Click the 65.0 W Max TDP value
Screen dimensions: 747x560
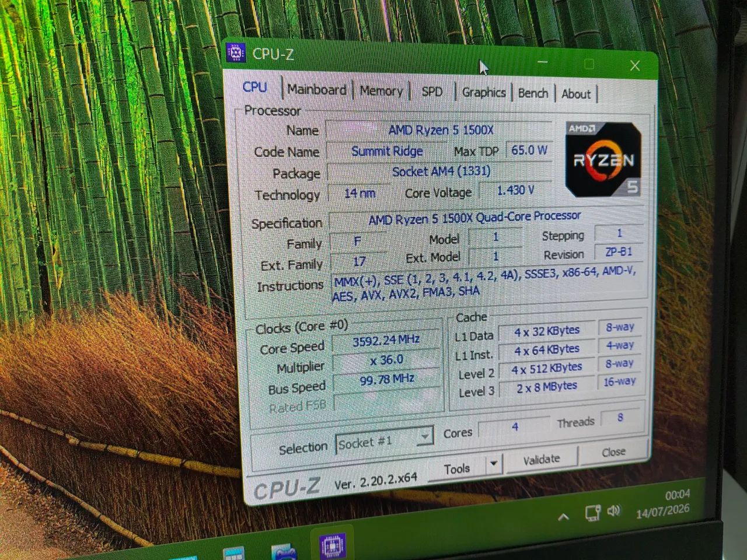[x=529, y=150]
